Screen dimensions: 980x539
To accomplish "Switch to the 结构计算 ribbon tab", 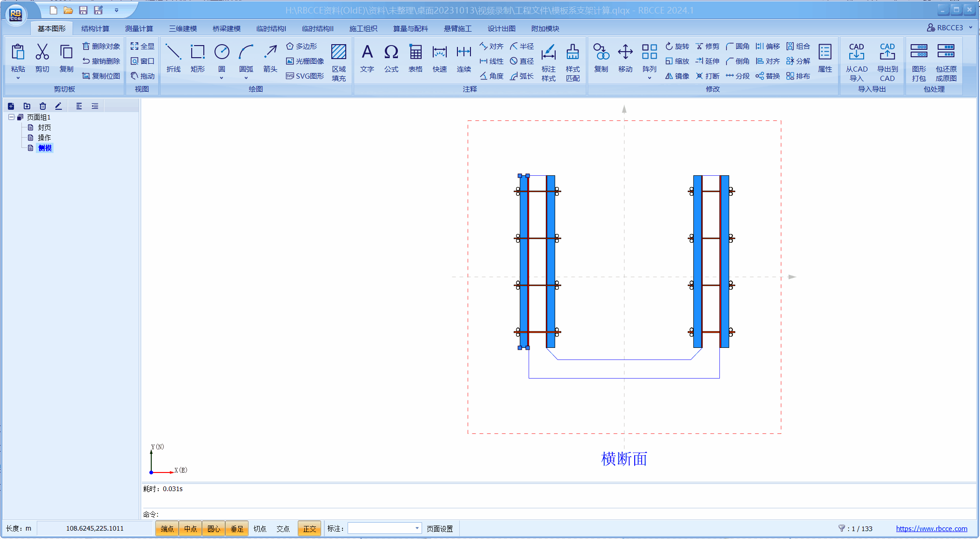I will pyautogui.click(x=95, y=29).
